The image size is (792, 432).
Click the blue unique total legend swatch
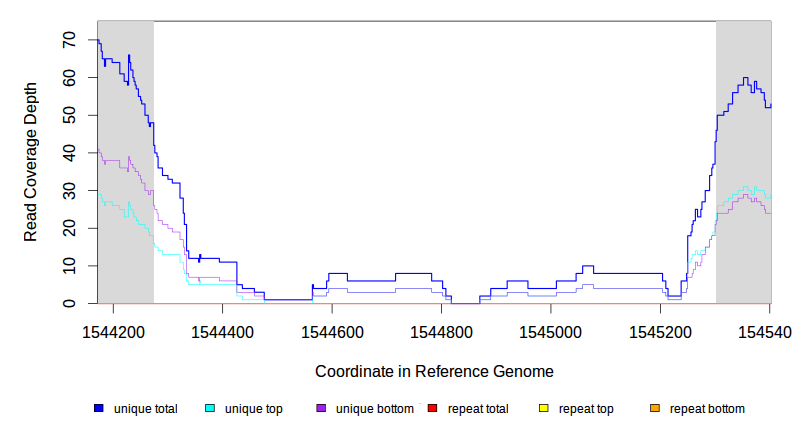tap(99, 409)
